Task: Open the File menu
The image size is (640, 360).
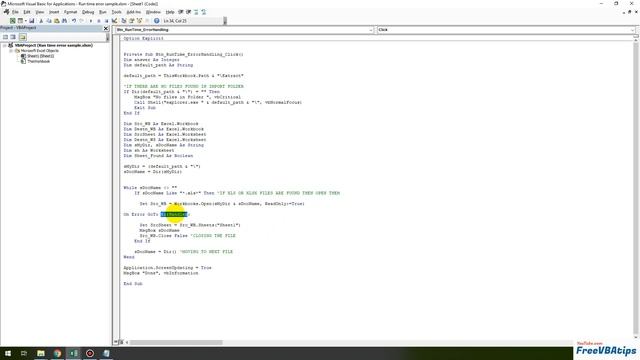Action: pyautogui.click(x=15, y=12)
